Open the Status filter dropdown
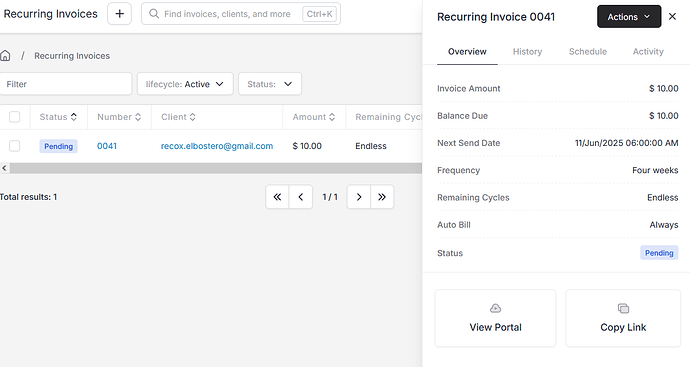Screen dimensions: 690x367 [x=270, y=84]
